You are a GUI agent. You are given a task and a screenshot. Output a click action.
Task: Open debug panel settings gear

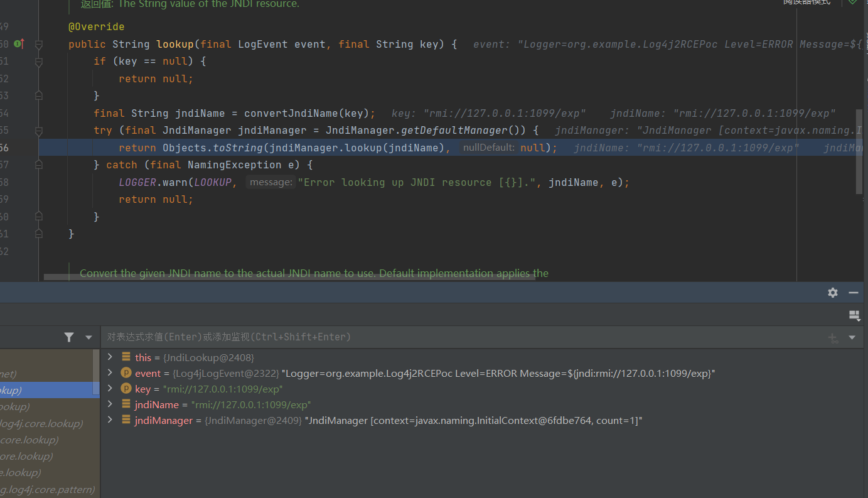pos(833,293)
